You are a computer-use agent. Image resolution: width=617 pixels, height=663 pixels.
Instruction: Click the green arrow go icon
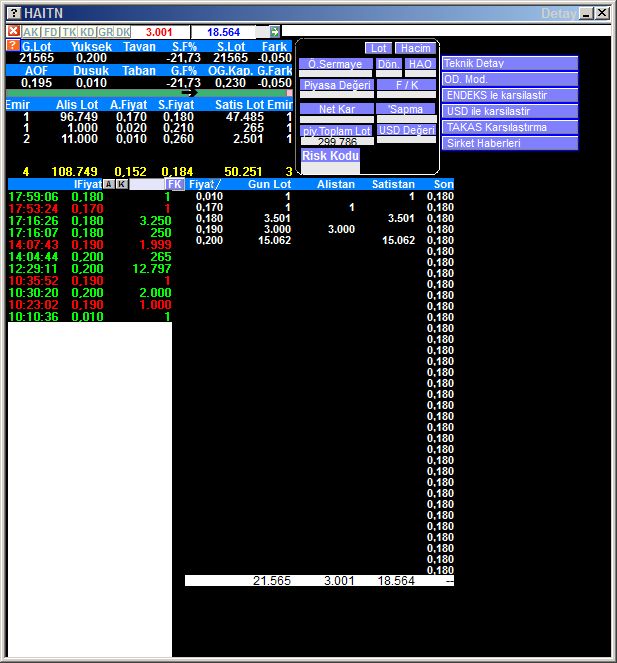[x=274, y=32]
